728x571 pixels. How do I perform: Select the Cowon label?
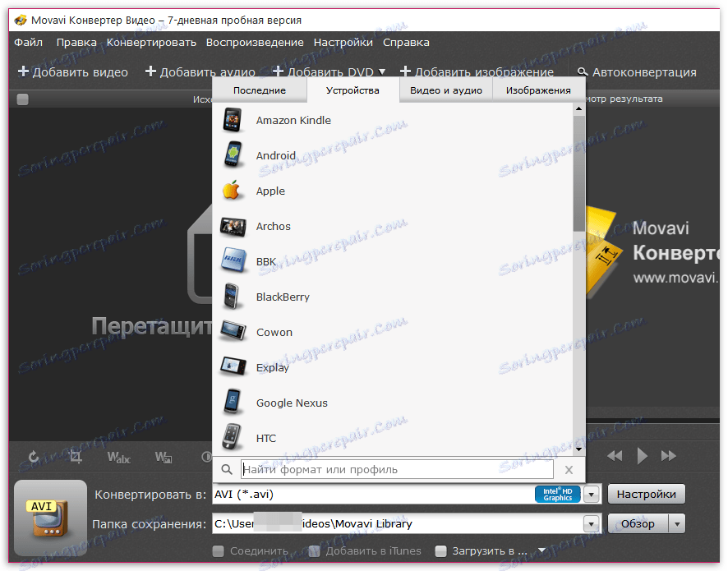point(274,333)
